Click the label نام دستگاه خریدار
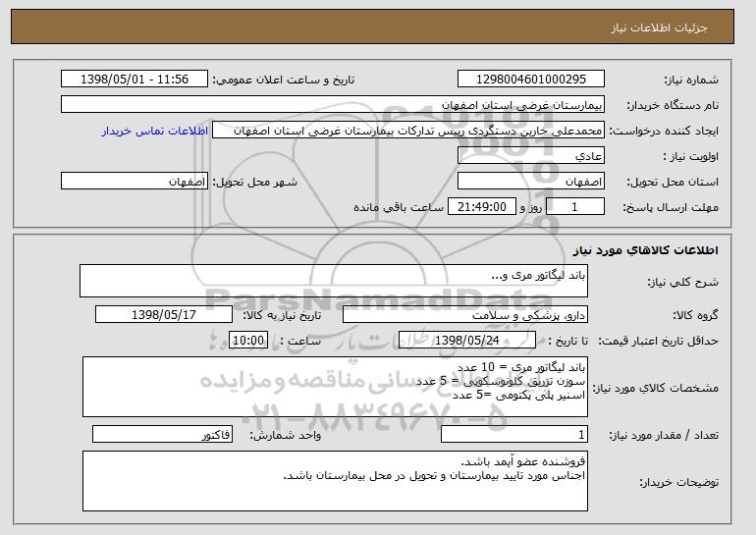 point(673,105)
